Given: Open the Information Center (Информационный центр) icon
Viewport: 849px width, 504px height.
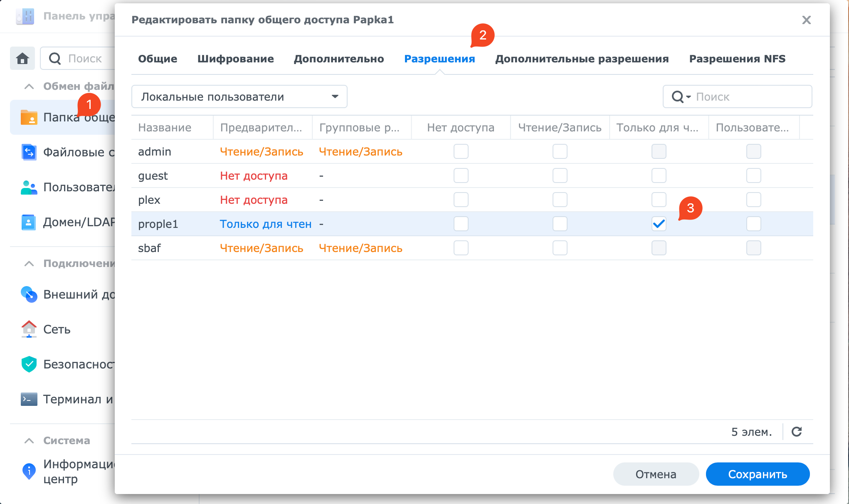Looking at the screenshot, I should pyautogui.click(x=29, y=471).
